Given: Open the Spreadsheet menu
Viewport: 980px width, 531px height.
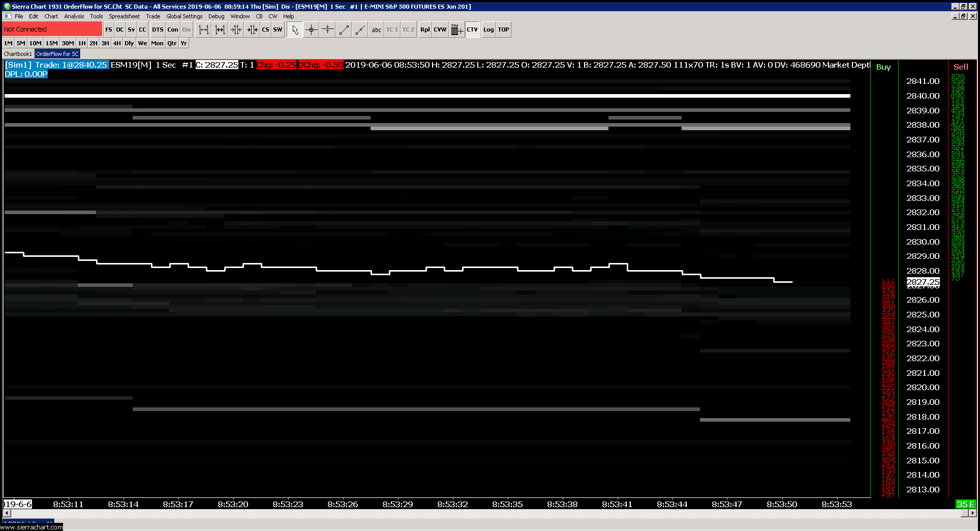Looking at the screenshot, I should click(124, 16).
